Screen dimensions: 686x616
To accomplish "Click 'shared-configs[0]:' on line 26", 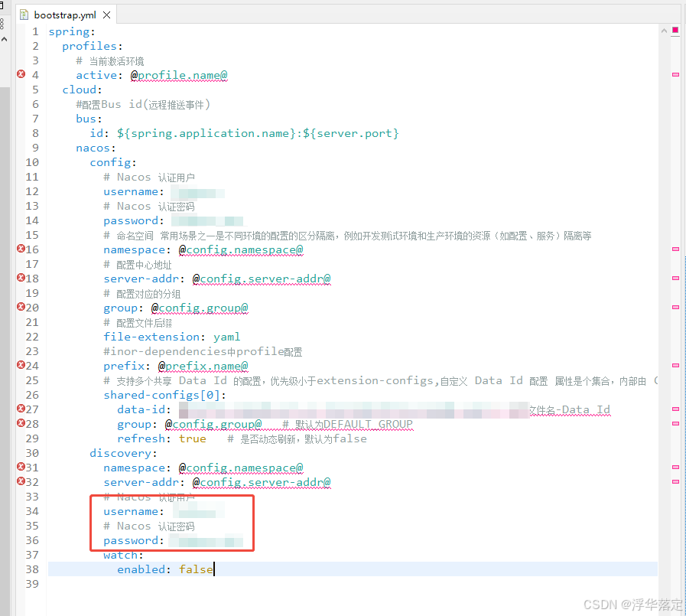I will click(x=164, y=396).
